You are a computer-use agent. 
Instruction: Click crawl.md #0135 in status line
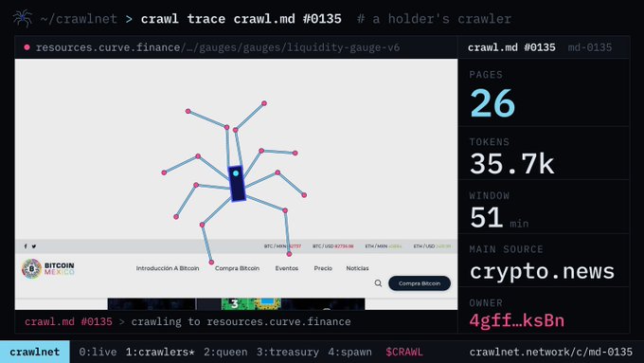click(x=68, y=321)
